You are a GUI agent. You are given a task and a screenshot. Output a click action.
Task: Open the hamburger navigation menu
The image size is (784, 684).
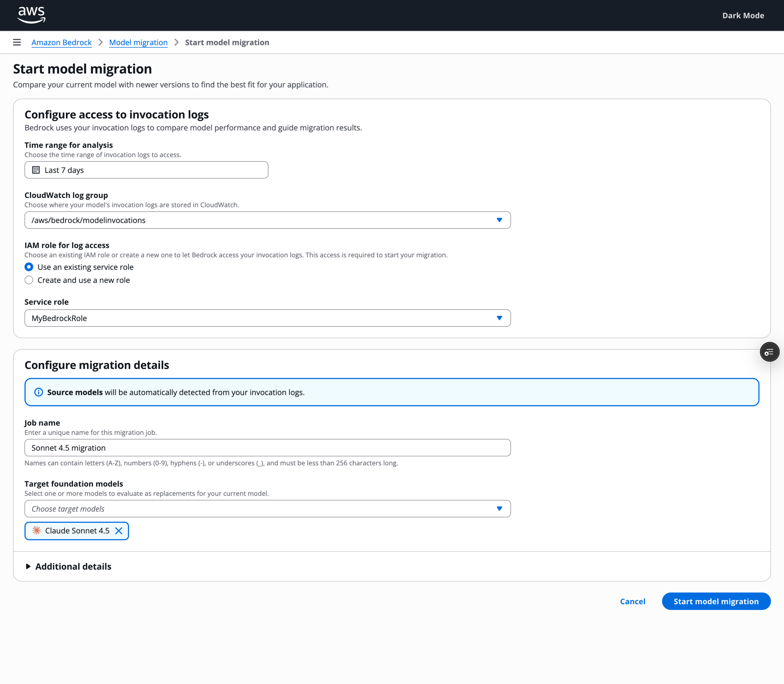17,42
